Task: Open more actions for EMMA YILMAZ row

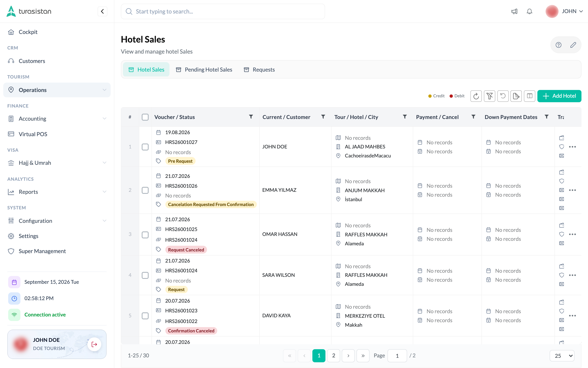Action: pyautogui.click(x=572, y=190)
